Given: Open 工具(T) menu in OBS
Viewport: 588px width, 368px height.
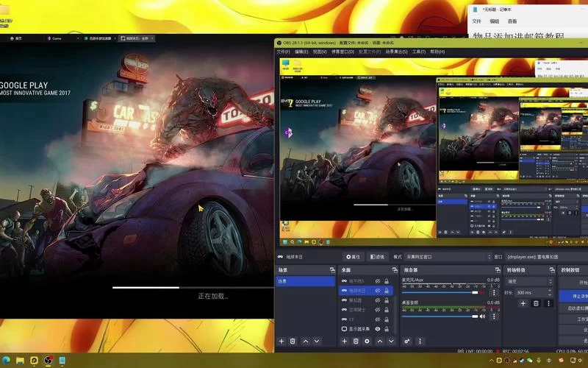Looking at the screenshot, I should pos(418,52).
